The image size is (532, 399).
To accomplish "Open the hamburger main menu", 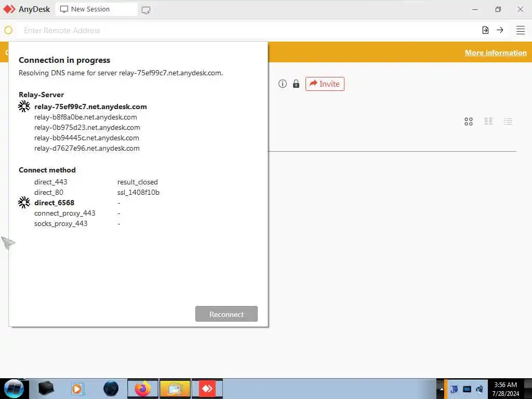I will click(521, 30).
